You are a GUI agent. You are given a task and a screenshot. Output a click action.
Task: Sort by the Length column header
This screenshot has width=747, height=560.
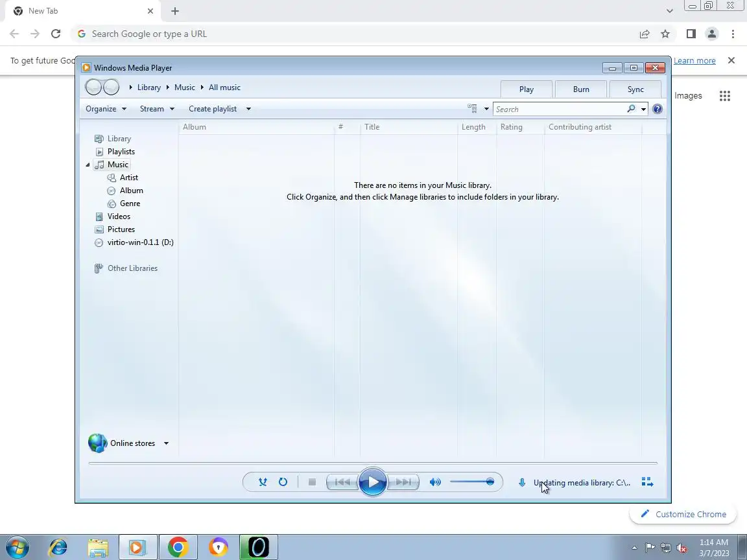pyautogui.click(x=477, y=126)
